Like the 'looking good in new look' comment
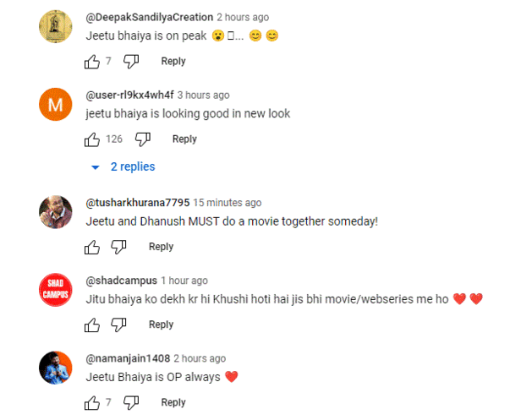This screenshot has height=420, width=521. (x=92, y=139)
